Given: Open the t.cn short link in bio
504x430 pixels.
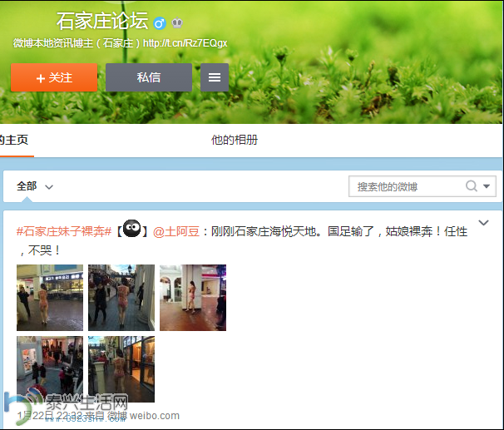Looking at the screenshot, I should pyautogui.click(x=185, y=42).
